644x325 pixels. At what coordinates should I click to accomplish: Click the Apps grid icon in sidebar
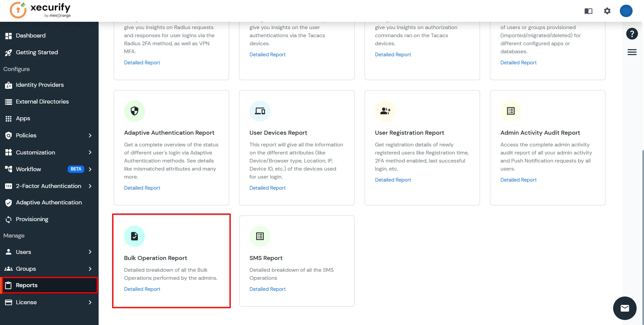click(9, 118)
